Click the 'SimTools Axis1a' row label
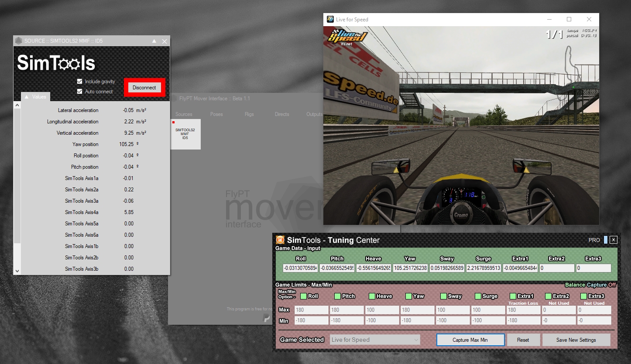 82,178
